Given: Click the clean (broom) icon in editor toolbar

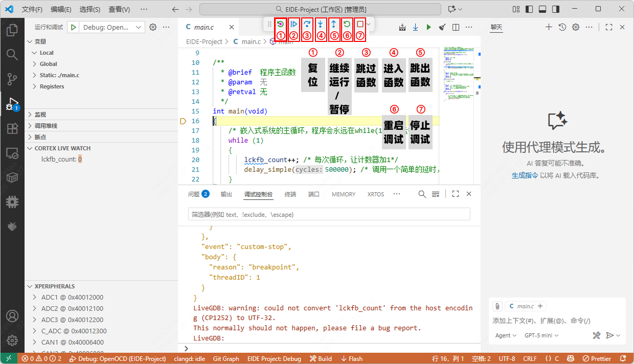Looking at the screenshot, I should (442, 27).
